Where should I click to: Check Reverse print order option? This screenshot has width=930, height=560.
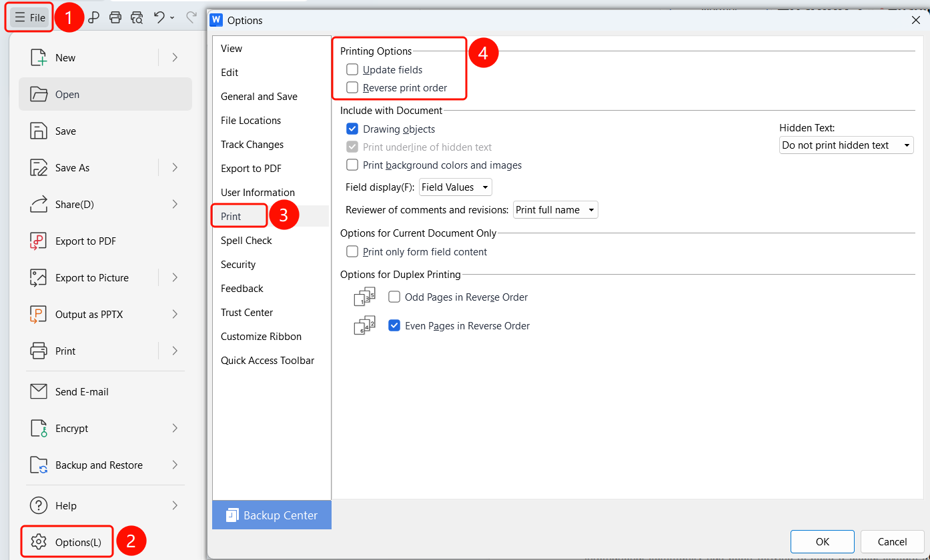352,87
